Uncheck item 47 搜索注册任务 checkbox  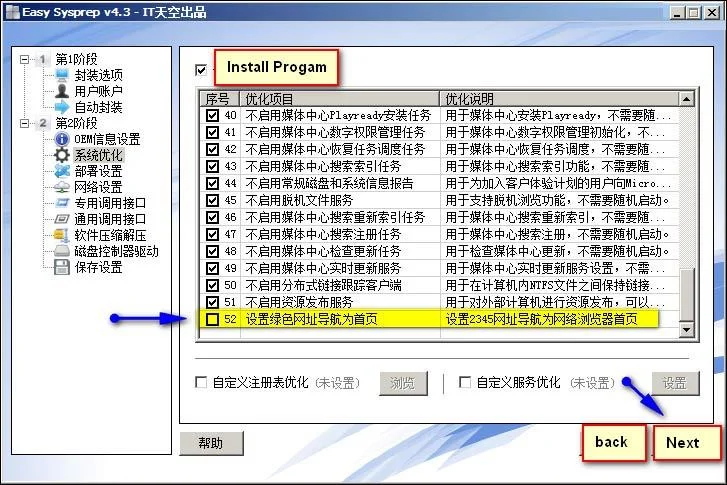212,234
